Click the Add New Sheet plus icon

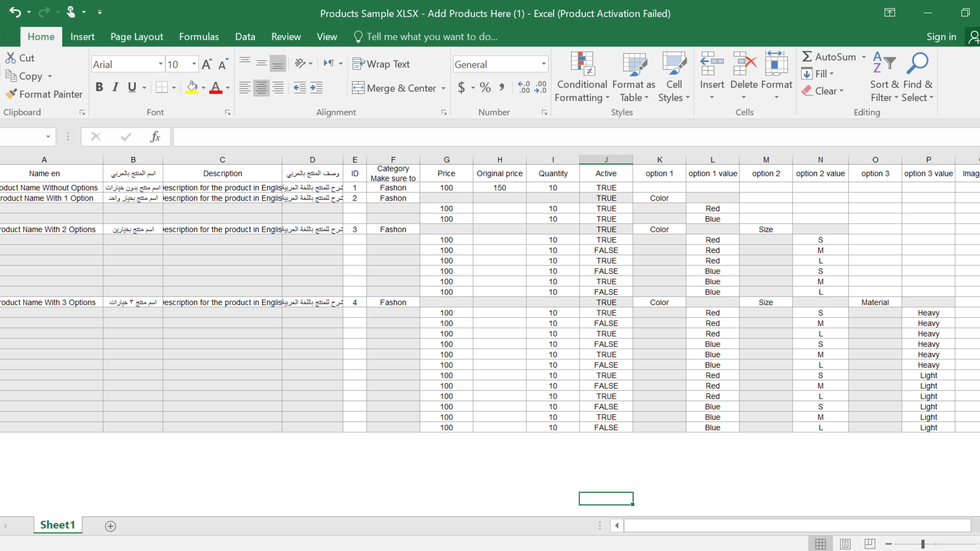coord(110,526)
